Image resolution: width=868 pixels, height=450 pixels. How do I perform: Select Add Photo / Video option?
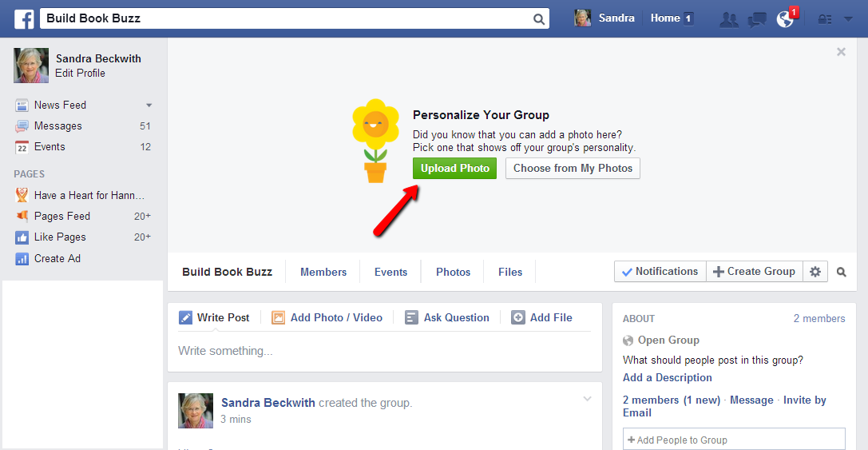327,317
